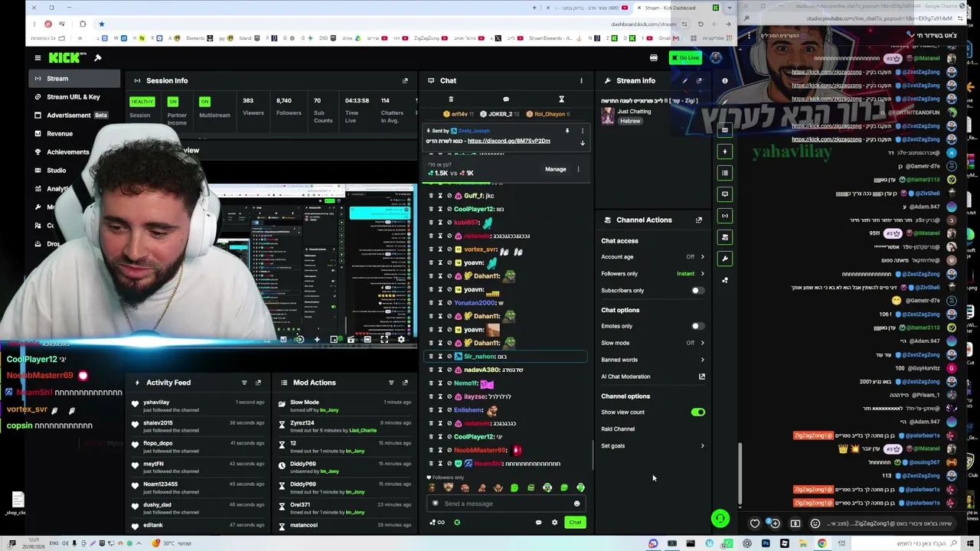The image size is (980, 551).
Task: Open the emoji picker in message box
Action: pyautogui.click(x=577, y=504)
